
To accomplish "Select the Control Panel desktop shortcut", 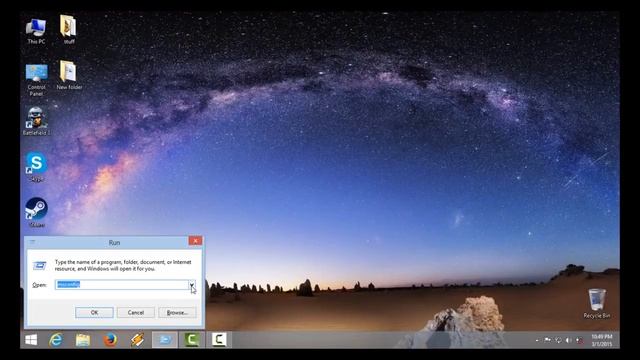I will click(36, 80).
